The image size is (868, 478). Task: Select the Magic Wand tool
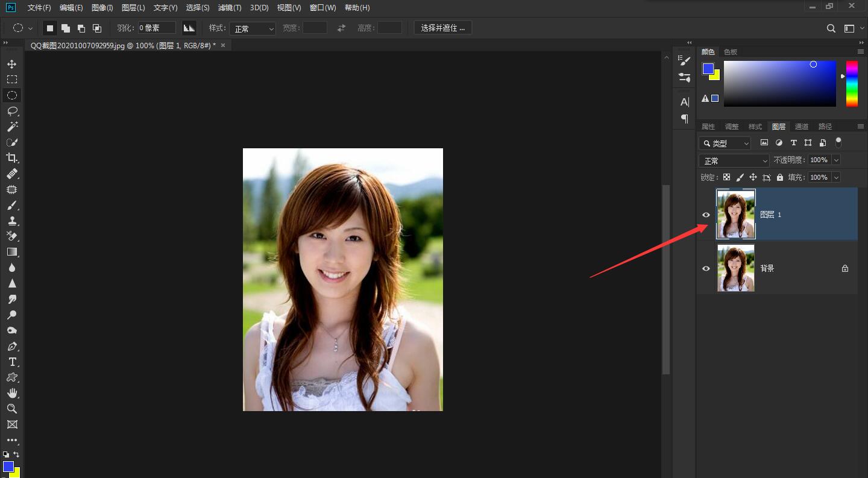(x=12, y=127)
